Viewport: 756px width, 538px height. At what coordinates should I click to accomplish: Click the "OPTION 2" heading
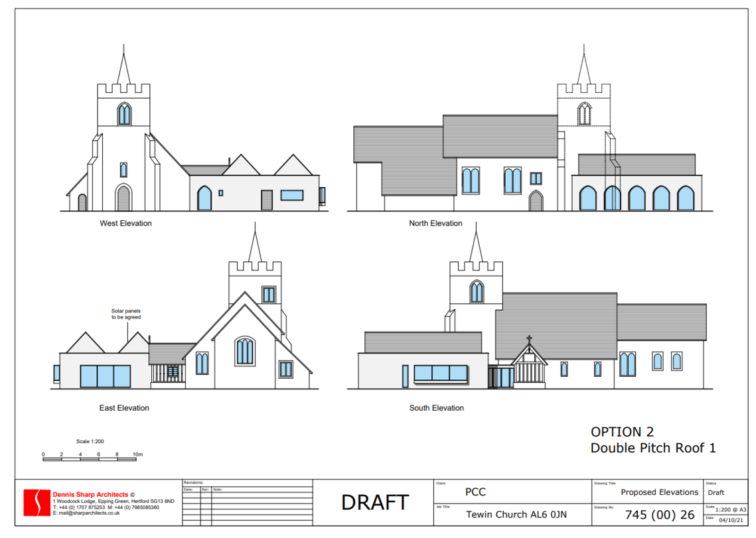coord(622,432)
